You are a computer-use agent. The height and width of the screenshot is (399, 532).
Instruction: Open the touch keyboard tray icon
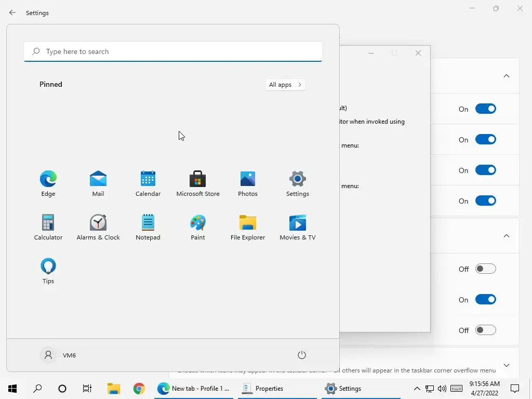(456, 389)
